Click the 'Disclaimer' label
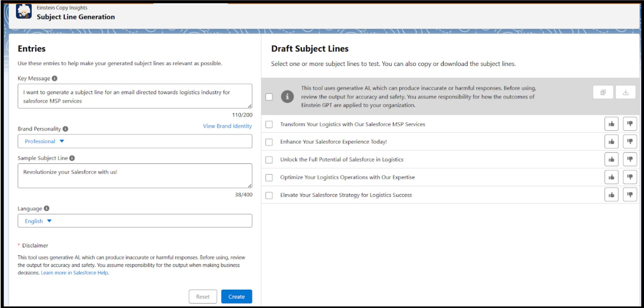Image resolution: width=644 pixels, height=308 pixels. [x=35, y=245]
